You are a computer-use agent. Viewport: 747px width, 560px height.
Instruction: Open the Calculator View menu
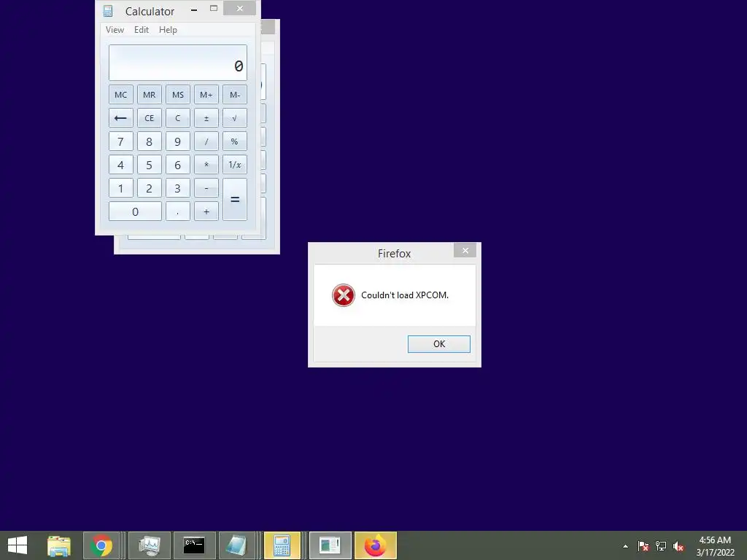pos(115,29)
